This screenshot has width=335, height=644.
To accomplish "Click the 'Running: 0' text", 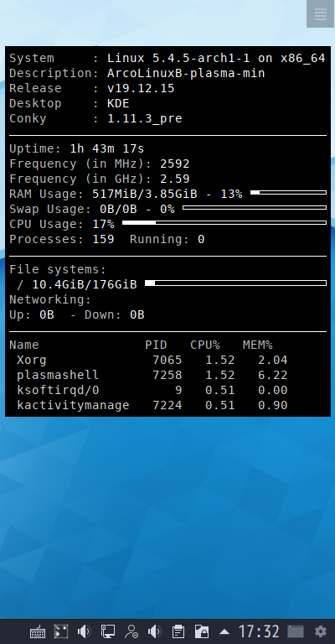I will [x=167, y=239].
